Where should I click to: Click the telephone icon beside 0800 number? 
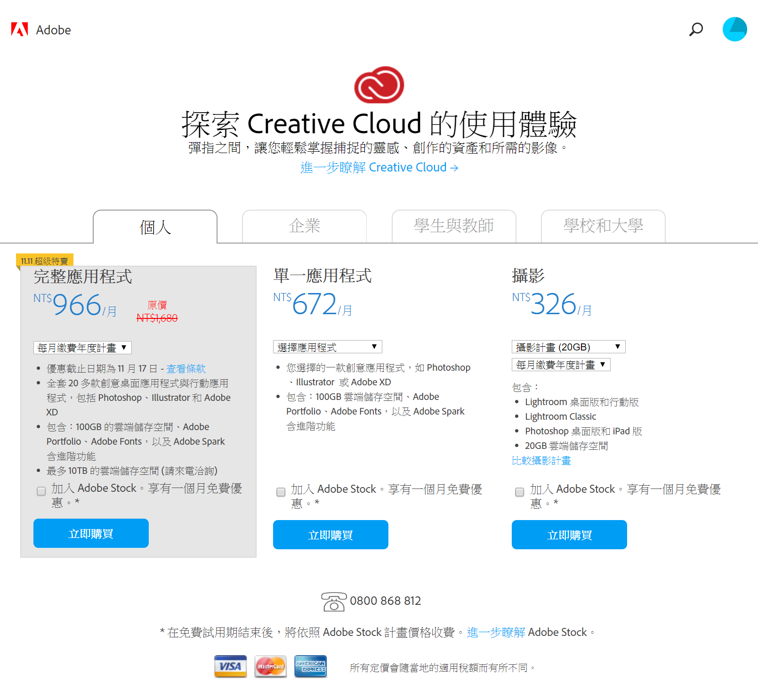coord(334,602)
